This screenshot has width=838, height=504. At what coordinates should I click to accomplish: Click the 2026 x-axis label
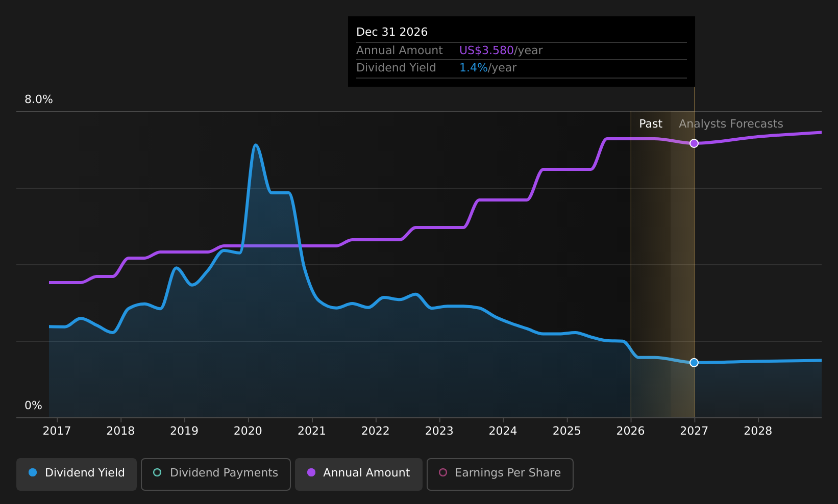point(631,431)
